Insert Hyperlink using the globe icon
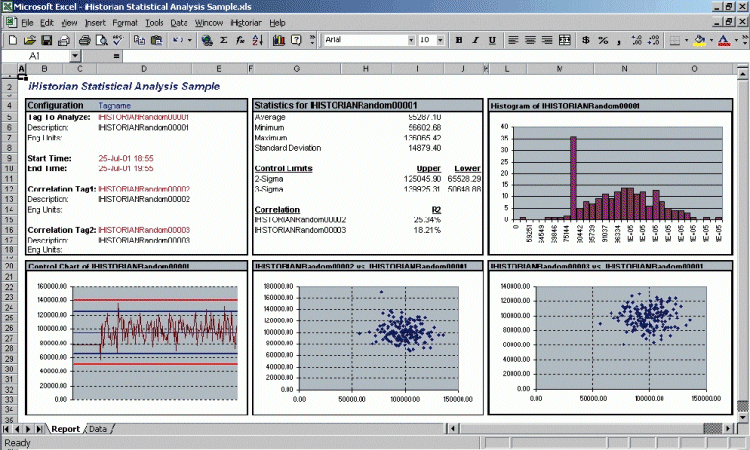750x450 pixels. click(207, 40)
